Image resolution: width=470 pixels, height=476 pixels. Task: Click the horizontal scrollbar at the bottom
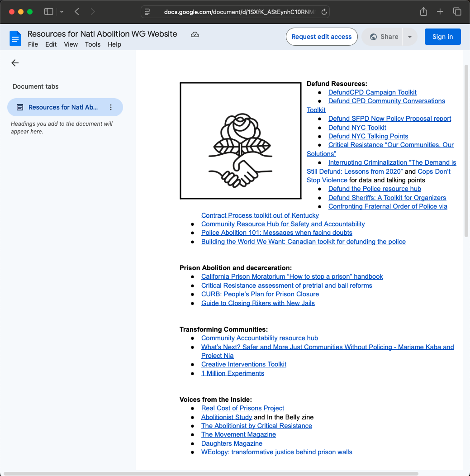[x=210, y=473]
